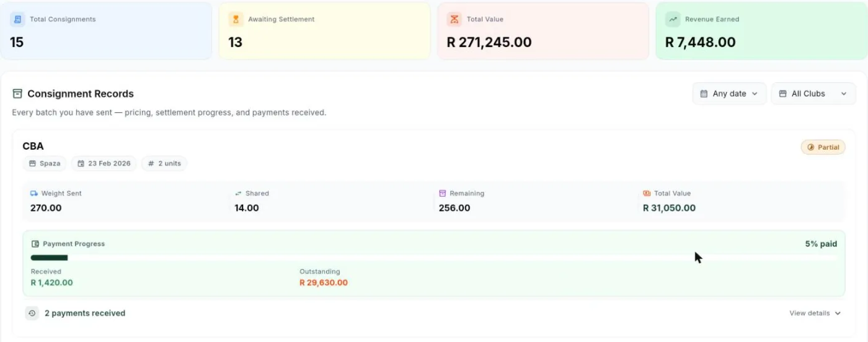The width and height of the screenshot is (868, 342).
Task: Click the R 7,448.00 revenue amount
Action: tap(701, 42)
